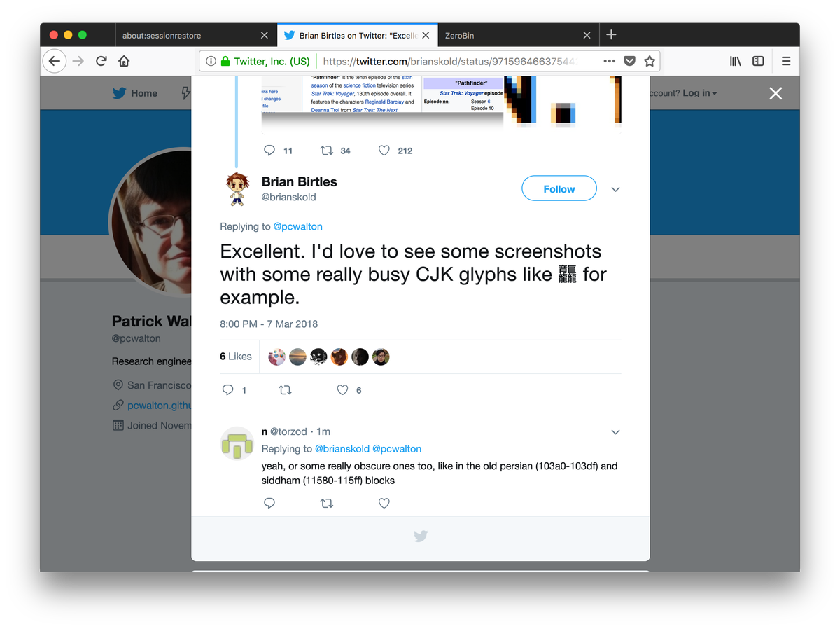Open the @brianskold handle link
Screen dimensions: 840x629
[x=289, y=198]
